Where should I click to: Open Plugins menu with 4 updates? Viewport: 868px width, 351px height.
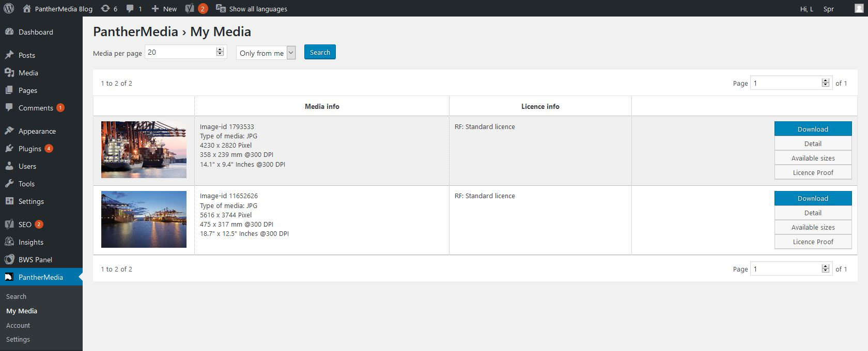(x=41, y=148)
